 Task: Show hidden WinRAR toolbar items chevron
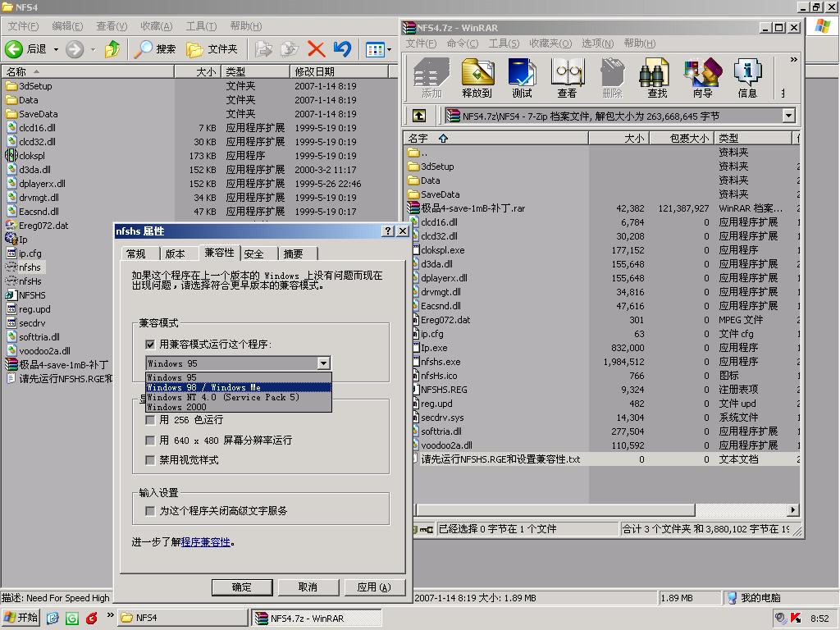793,59
